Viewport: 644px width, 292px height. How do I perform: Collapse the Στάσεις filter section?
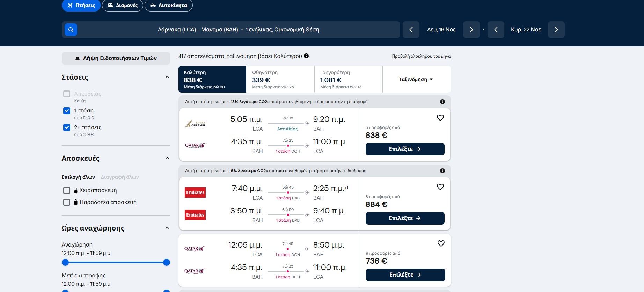(x=167, y=77)
